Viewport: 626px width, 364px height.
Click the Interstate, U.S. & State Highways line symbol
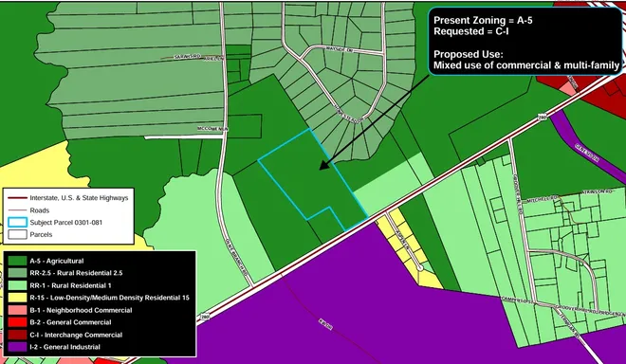click(18, 198)
